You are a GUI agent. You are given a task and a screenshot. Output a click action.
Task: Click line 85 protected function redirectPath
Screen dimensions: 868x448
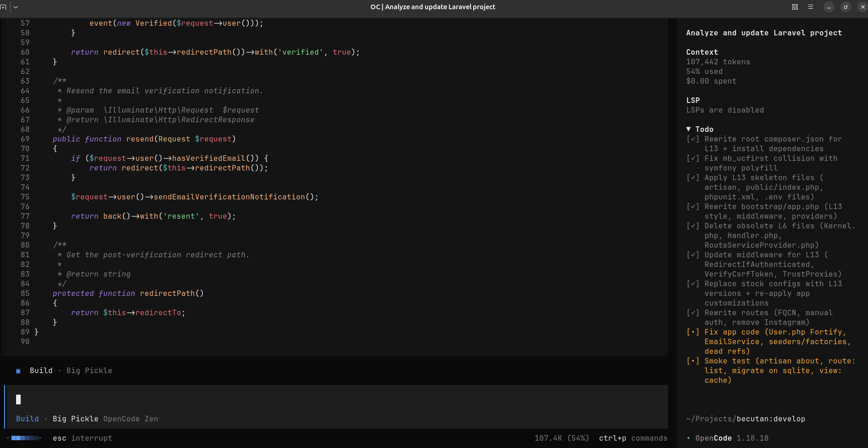[128, 293]
